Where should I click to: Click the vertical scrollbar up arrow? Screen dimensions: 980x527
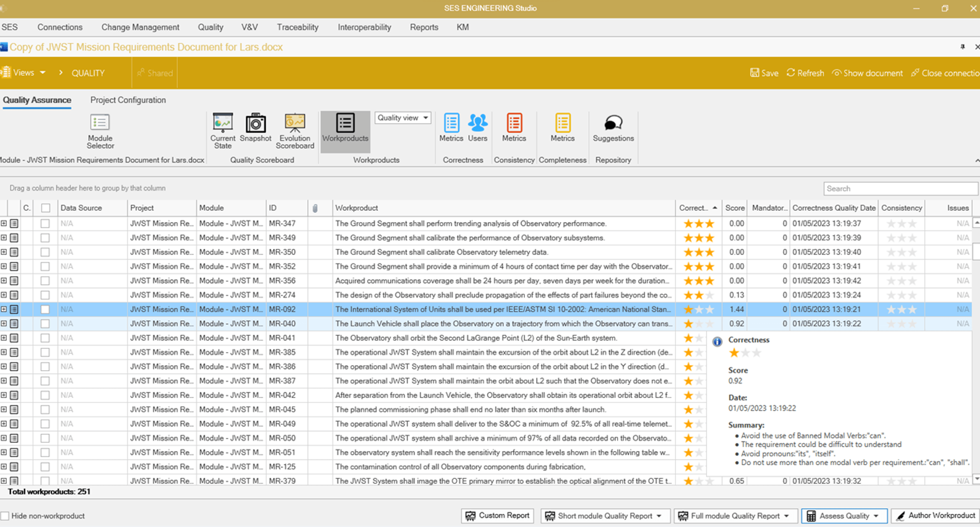(976, 223)
